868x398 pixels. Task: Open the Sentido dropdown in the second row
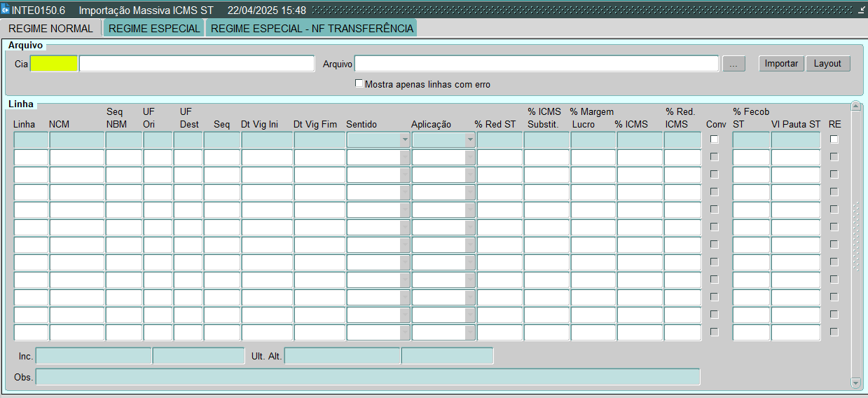point(404,158)
